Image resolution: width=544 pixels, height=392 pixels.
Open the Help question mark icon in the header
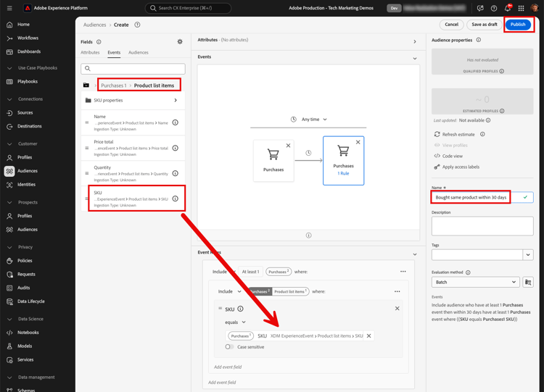tap(494, 8)
